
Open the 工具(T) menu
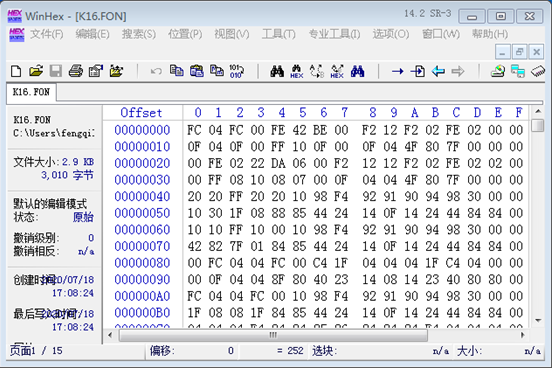point(278,34)
